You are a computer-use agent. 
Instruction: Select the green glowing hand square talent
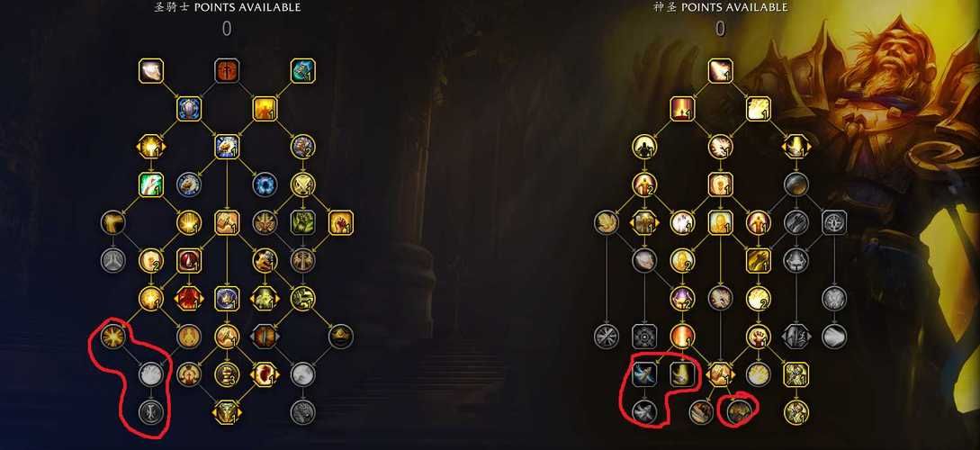tap(151, 184)
